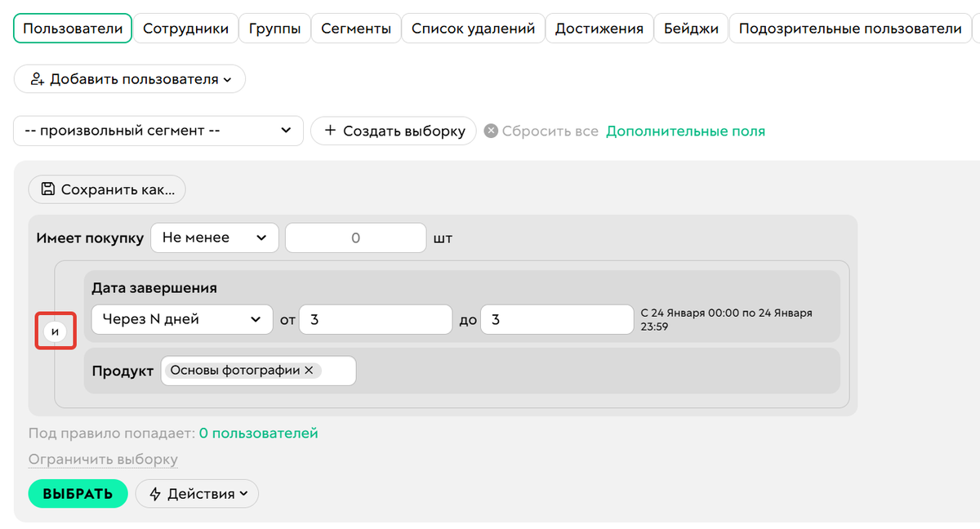Click the X icon next to «Сбросить все»

(493, 131)
